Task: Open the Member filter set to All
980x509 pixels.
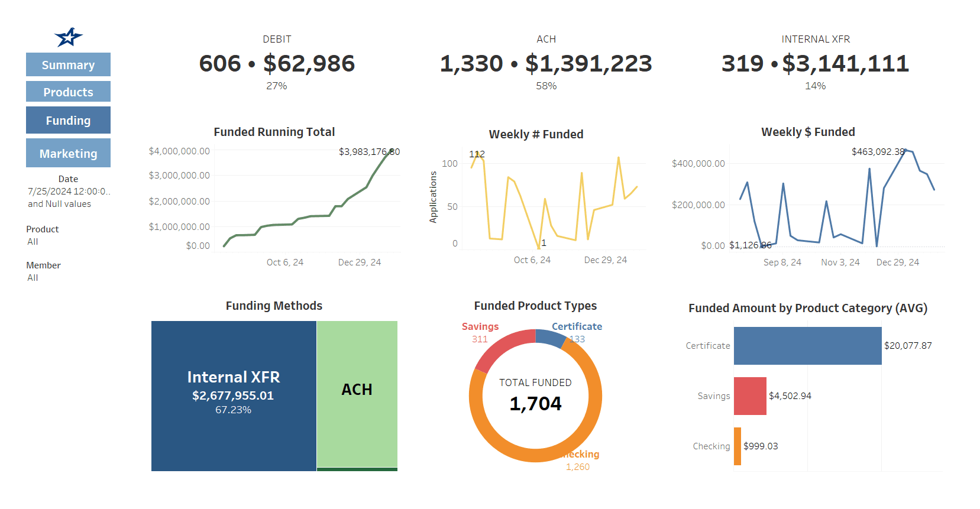Action: point(42,271)
